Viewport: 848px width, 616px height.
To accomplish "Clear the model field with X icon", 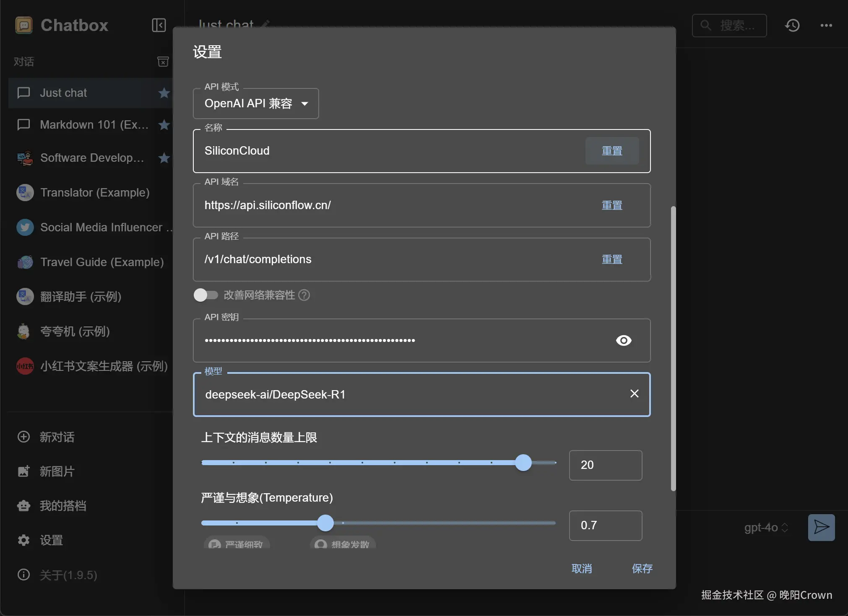I will coord(634,393).
